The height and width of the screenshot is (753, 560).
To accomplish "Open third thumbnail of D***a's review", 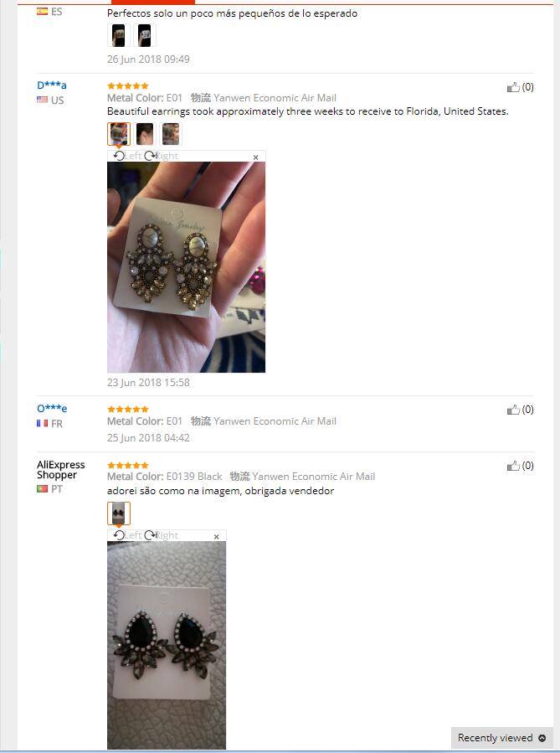I will tap(171, 134).
